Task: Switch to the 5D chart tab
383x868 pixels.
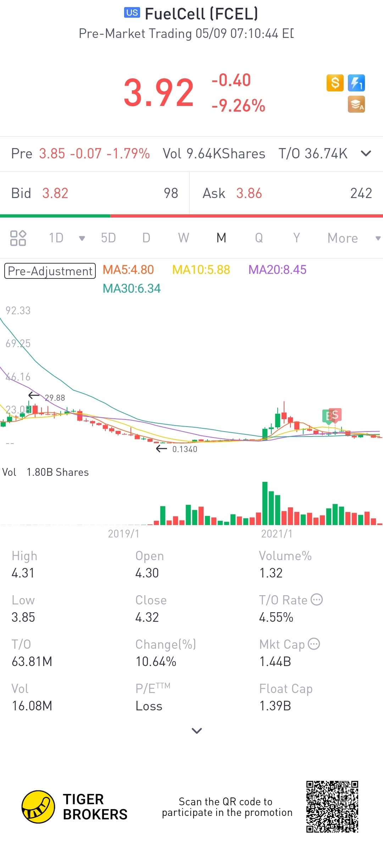Action: pyautogui.click(x=109, y=238)
